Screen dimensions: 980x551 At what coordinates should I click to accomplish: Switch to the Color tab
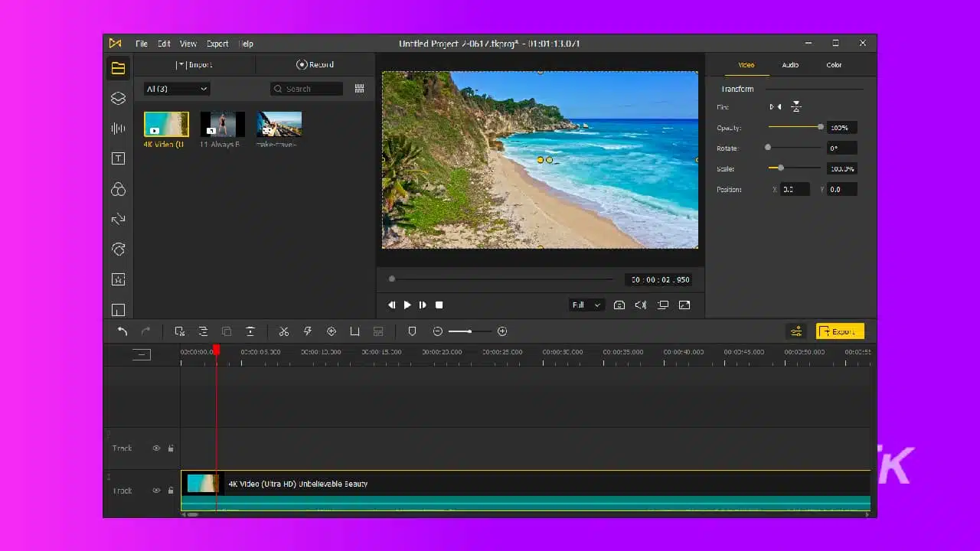(x=834, y=65)
